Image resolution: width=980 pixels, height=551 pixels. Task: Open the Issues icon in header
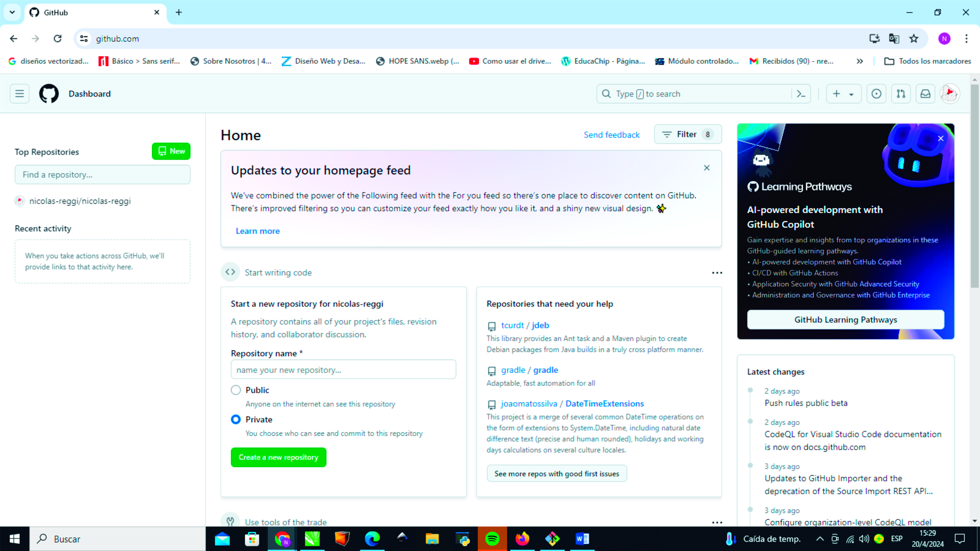[876, 94]
